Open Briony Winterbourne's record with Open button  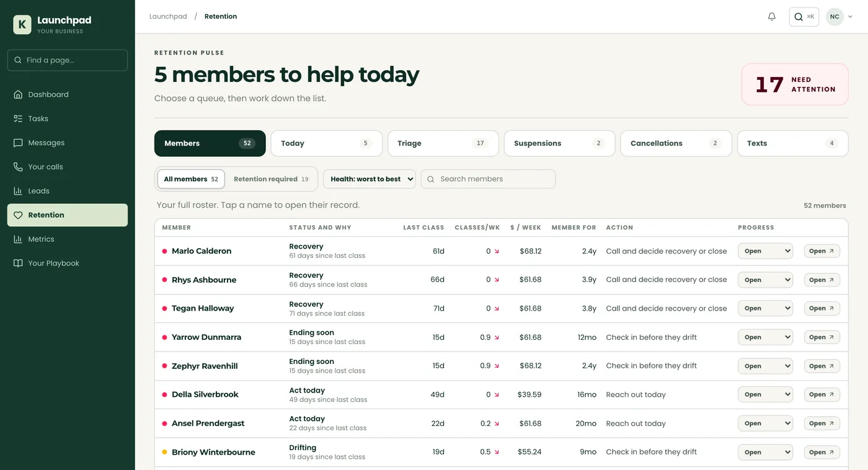[822, 452]
